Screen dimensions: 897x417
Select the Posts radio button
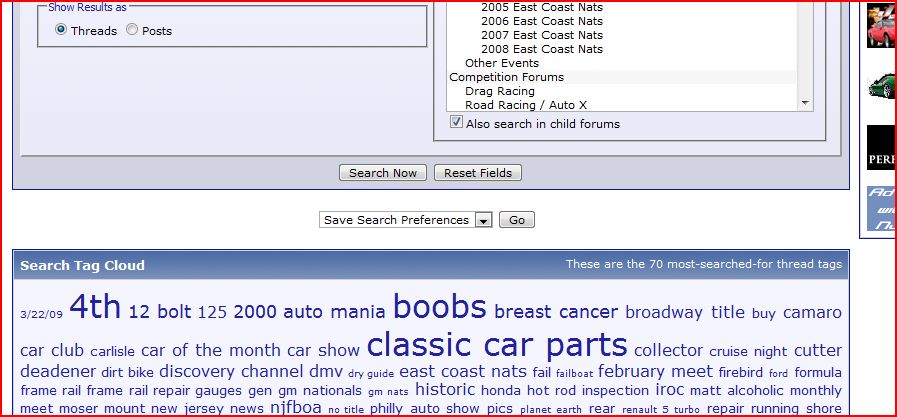click(x=133, y=31)
